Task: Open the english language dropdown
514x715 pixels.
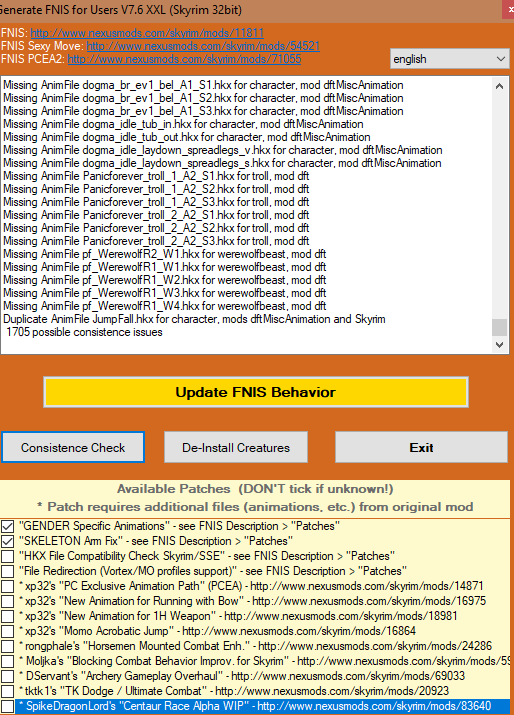Action: coord(449,59)
